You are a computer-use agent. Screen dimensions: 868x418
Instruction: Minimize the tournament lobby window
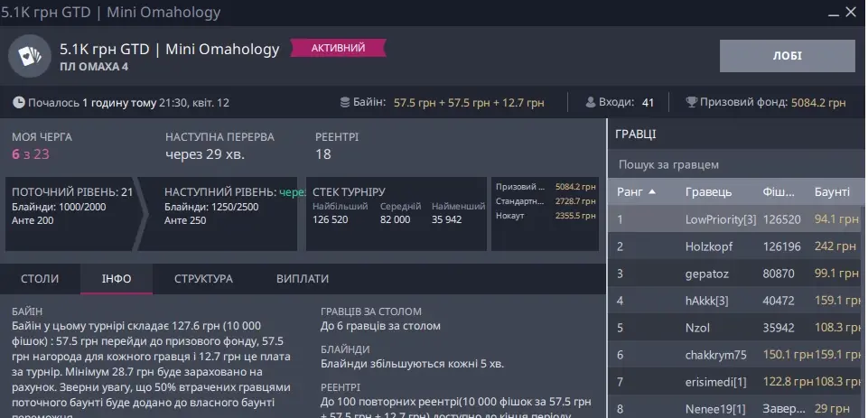[x=830, y=13]
